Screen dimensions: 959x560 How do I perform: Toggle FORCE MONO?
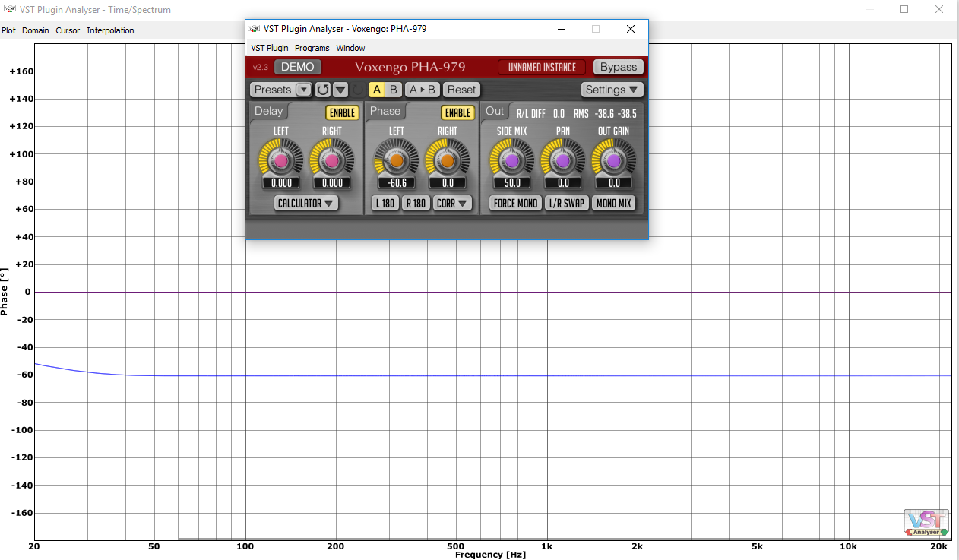click(515, 204)
